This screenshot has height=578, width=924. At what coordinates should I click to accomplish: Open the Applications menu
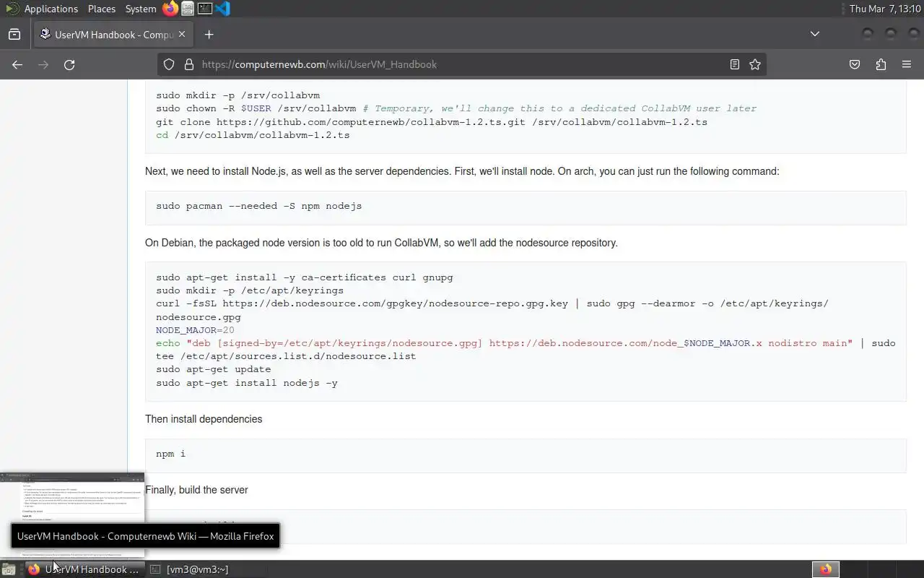click(x=51, y=9)
